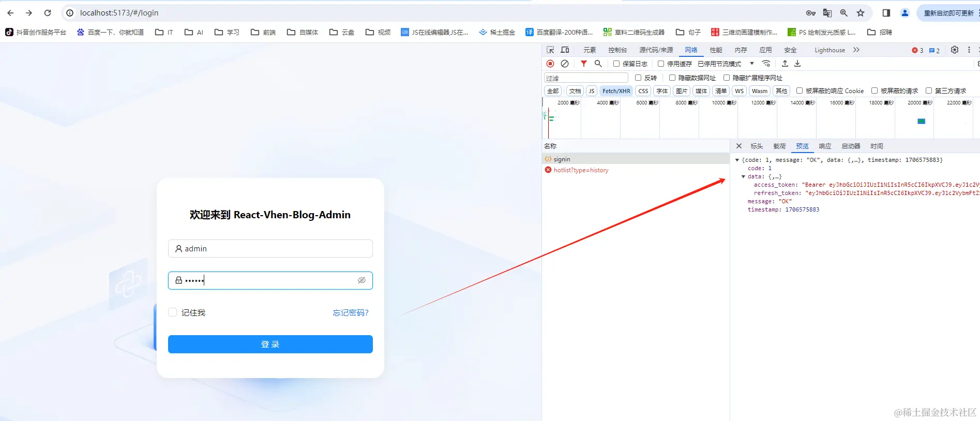This screenshot has height=421, width=980.
Task: Check the 记住我 remember me box
Action: pyautogui.click(x=173, y=312)
